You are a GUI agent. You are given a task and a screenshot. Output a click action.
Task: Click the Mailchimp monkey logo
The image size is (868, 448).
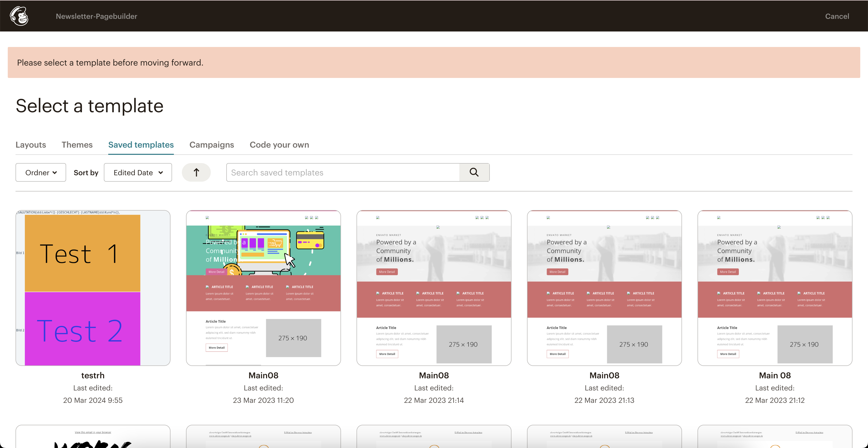(x=19, y=16)
